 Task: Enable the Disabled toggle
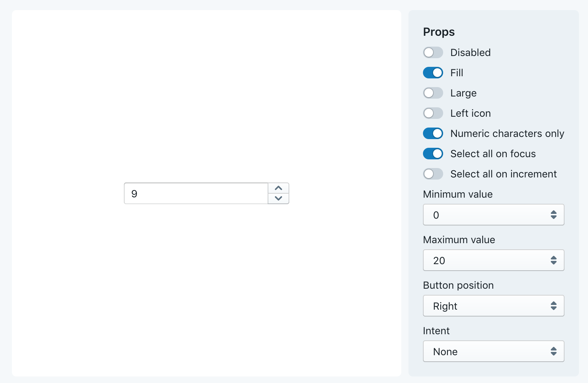coord(433,52)
